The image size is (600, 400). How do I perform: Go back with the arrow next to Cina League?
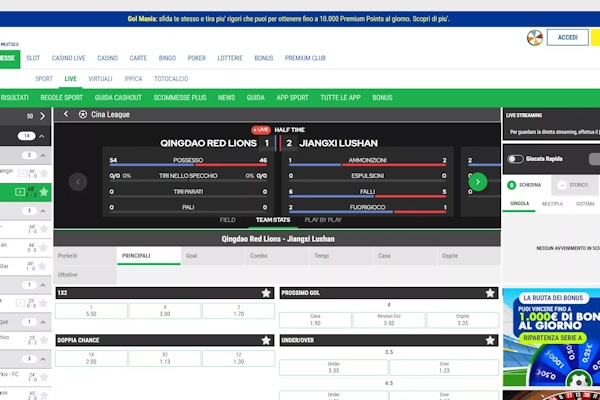click(x=66, y=114)
